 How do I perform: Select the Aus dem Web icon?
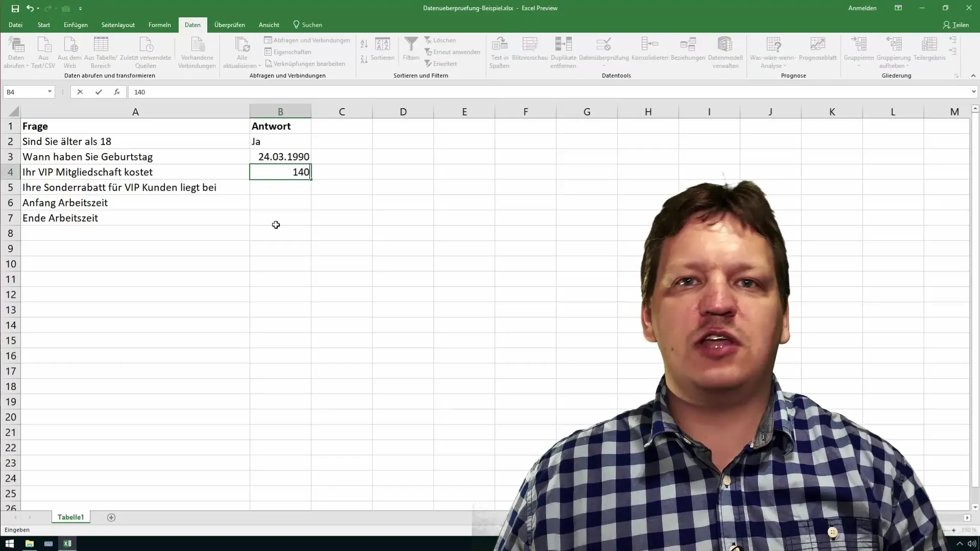[x=70, y=52]
